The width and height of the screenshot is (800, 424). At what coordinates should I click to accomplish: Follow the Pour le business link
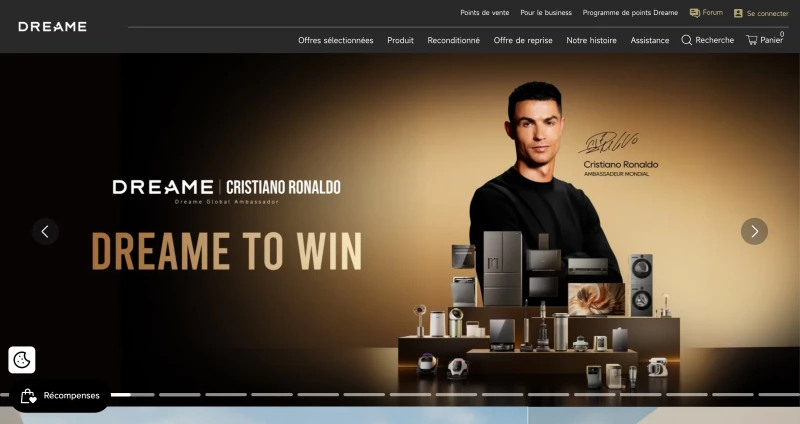click(x=546, y=13)
